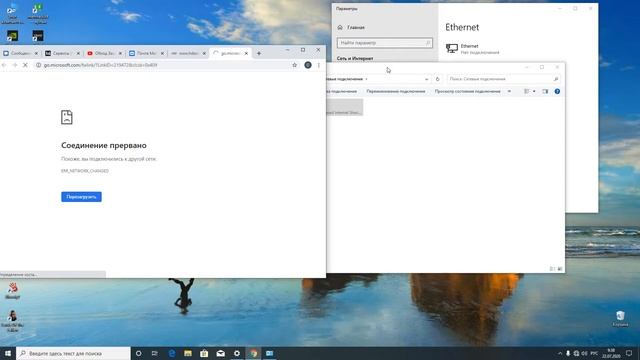Show hidden system tray icons
The width and height of the screenshot is (640, 360).
[x=560, y=353]
